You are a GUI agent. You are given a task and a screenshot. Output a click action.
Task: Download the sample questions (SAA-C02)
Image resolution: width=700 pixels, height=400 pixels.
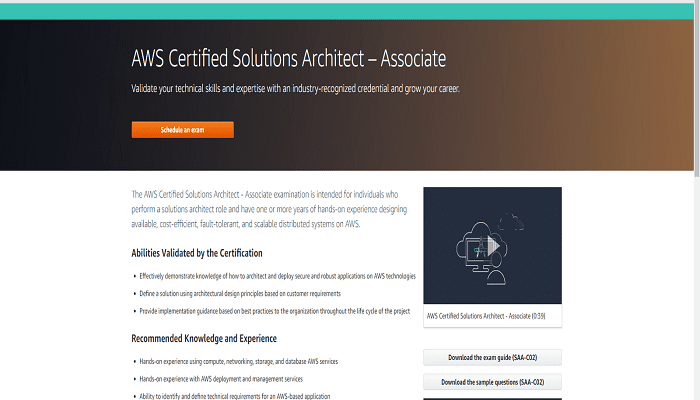point(492,382)
